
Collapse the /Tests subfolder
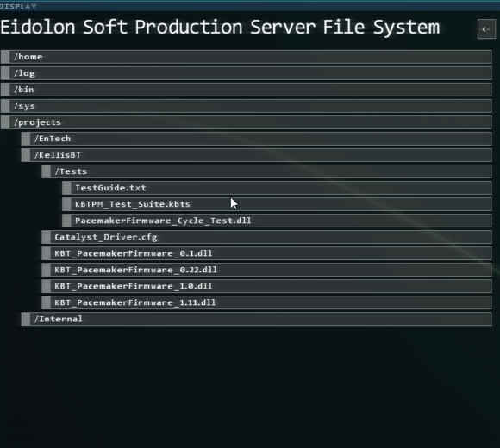click(266, 171)
